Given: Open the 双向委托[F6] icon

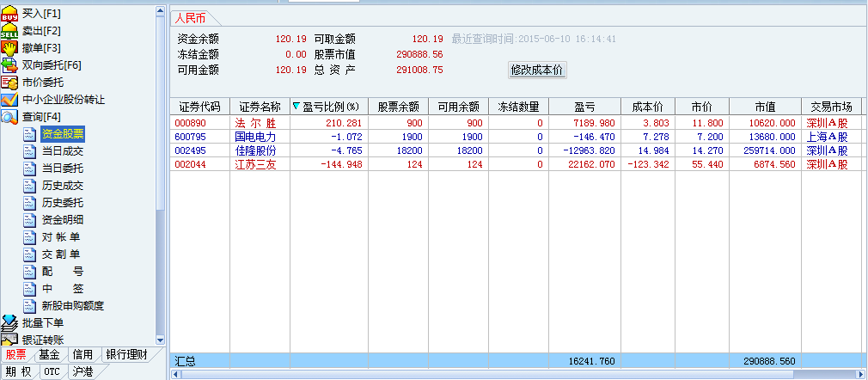Looking at the screenshot, I should pos(9,65).
